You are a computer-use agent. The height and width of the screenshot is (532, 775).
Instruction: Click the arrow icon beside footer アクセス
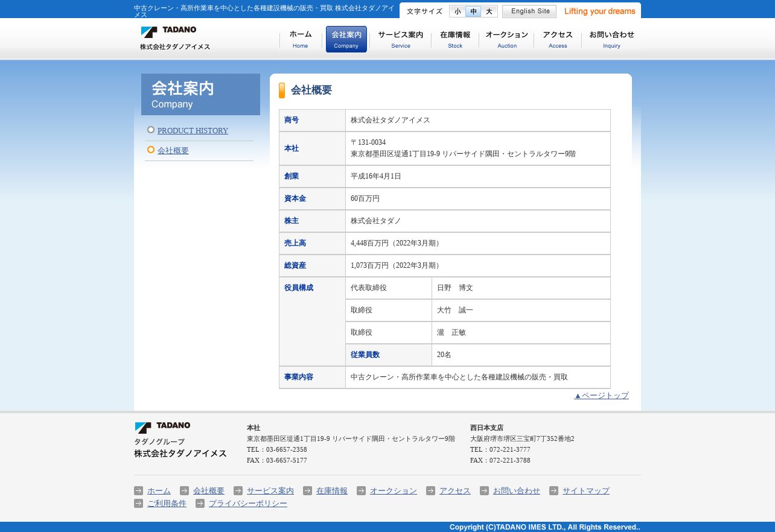click(431, 491)
